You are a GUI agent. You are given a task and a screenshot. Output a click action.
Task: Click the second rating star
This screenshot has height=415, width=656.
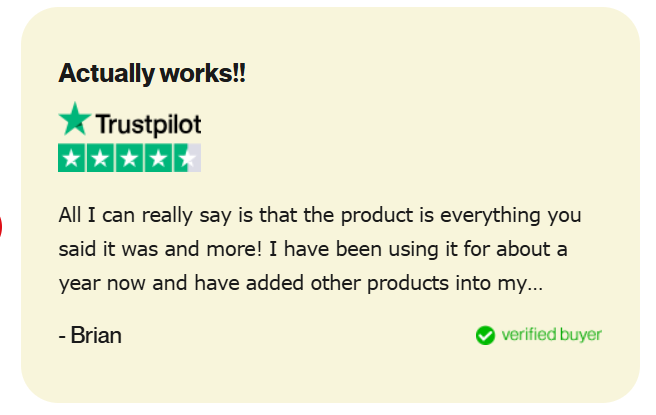point(101,158)
